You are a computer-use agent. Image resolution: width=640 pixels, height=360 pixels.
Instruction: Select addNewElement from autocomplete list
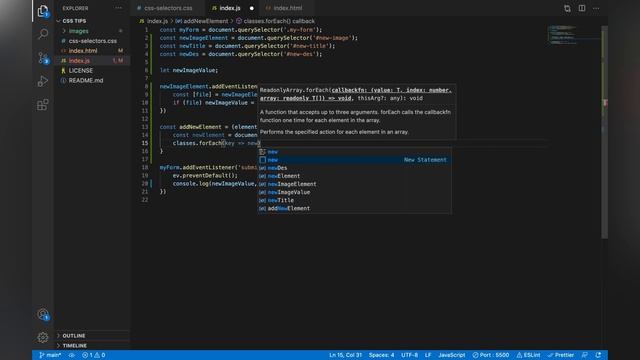pos(354,209)
